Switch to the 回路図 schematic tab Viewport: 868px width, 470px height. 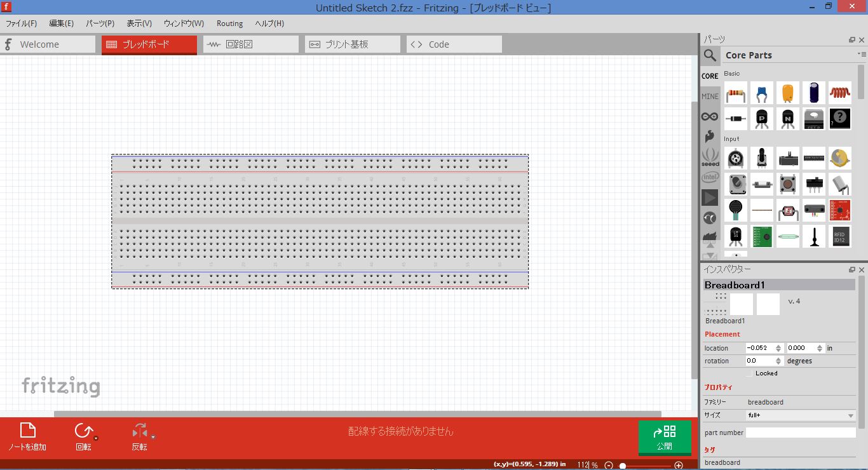251,44
